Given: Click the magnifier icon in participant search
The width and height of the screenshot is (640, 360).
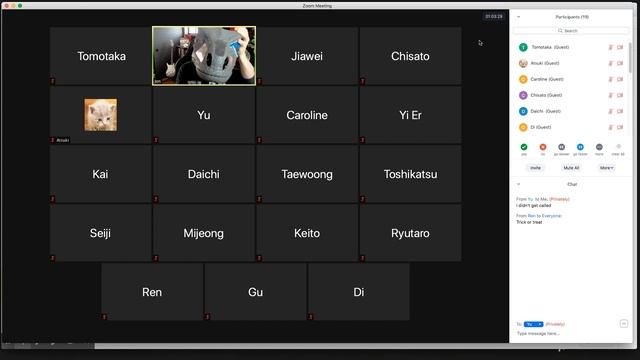Looking at the screenshot, I should point(560,31).
